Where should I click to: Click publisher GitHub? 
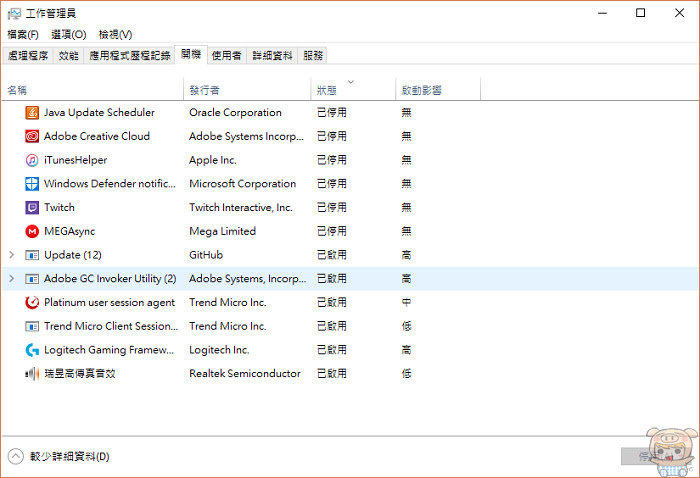(206, 255)
